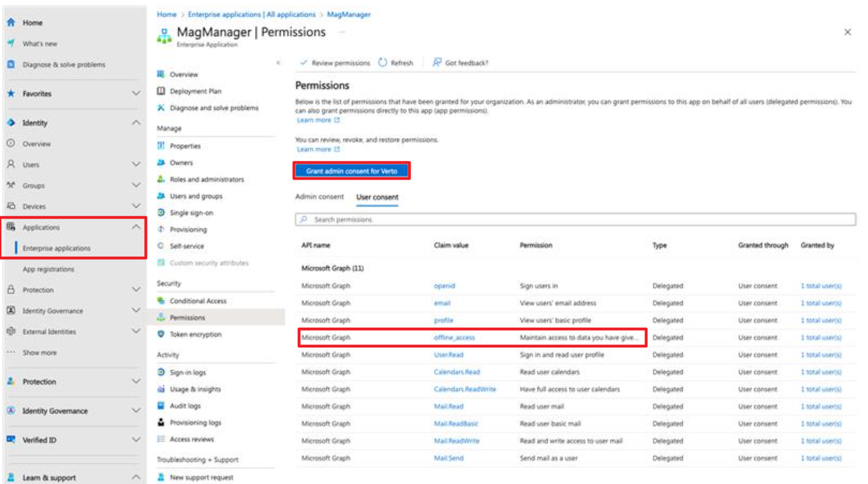Expand the Verified ID chevron

click(x=136, y=439)
